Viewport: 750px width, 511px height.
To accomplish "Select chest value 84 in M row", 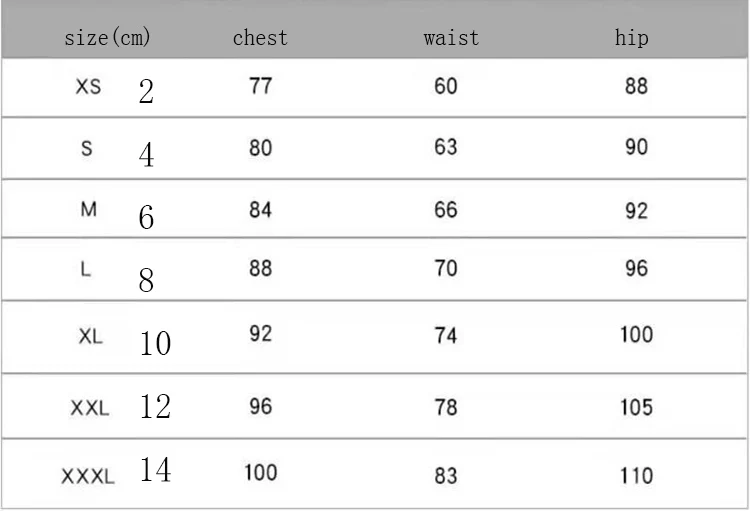I will tap(260, 211).
